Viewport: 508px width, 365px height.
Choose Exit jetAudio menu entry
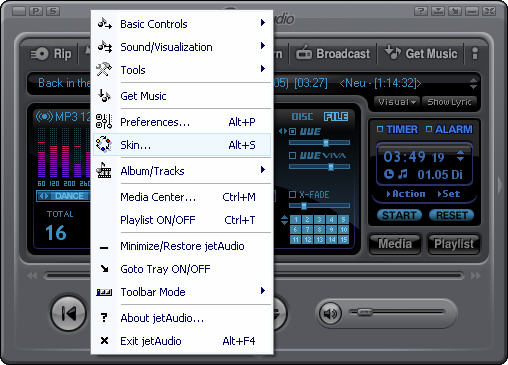coord(182,341)
